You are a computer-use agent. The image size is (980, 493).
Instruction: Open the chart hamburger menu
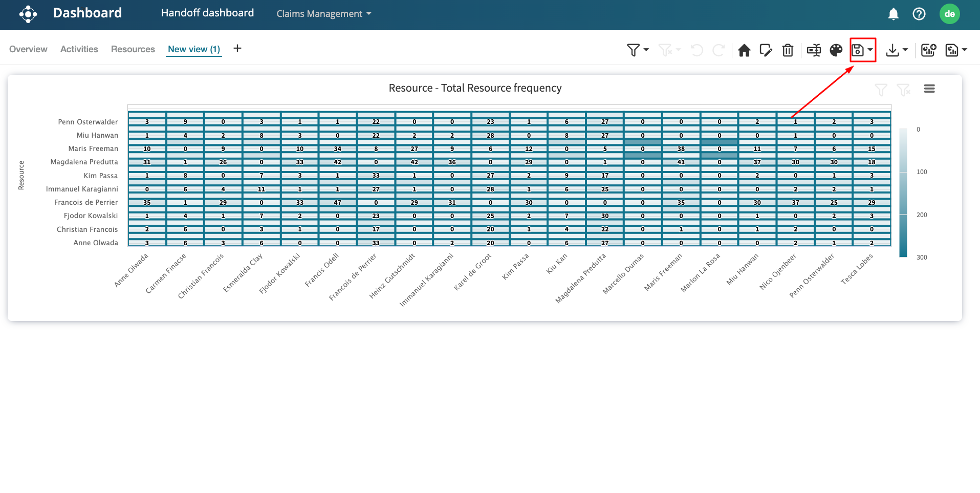click(x=929, y=89)
